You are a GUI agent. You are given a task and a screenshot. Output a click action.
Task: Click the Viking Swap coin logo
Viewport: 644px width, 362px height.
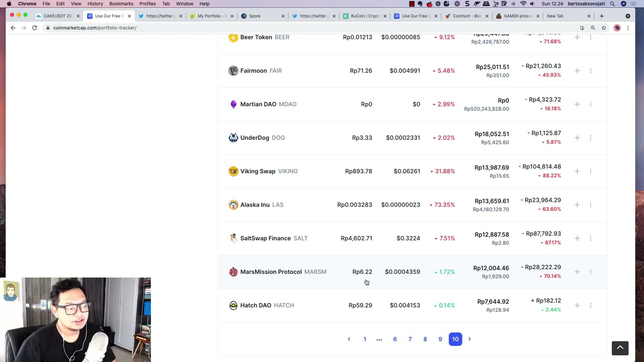233,171
